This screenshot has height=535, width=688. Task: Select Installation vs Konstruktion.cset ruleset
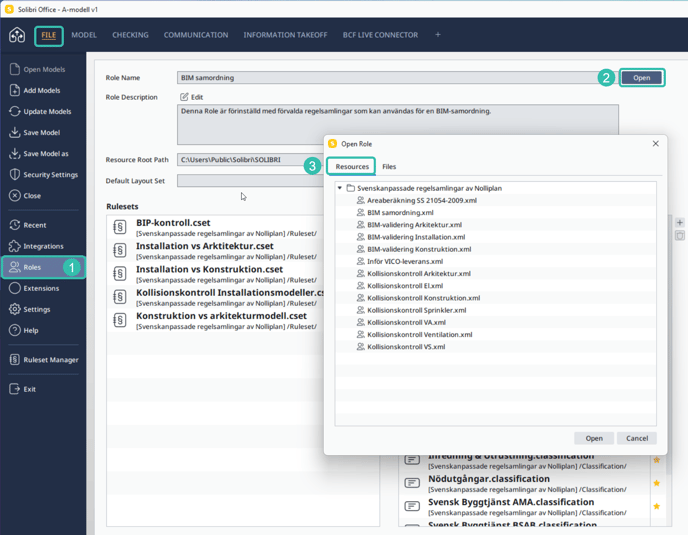(215, 274)
